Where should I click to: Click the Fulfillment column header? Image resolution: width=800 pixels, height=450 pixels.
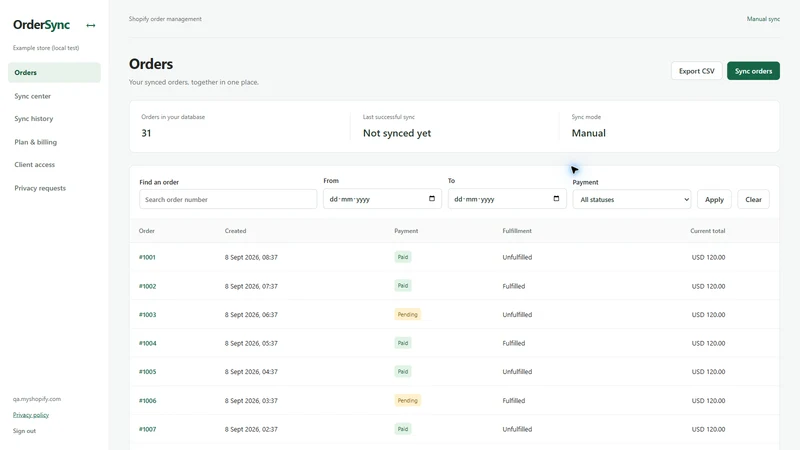coord(517,231)
